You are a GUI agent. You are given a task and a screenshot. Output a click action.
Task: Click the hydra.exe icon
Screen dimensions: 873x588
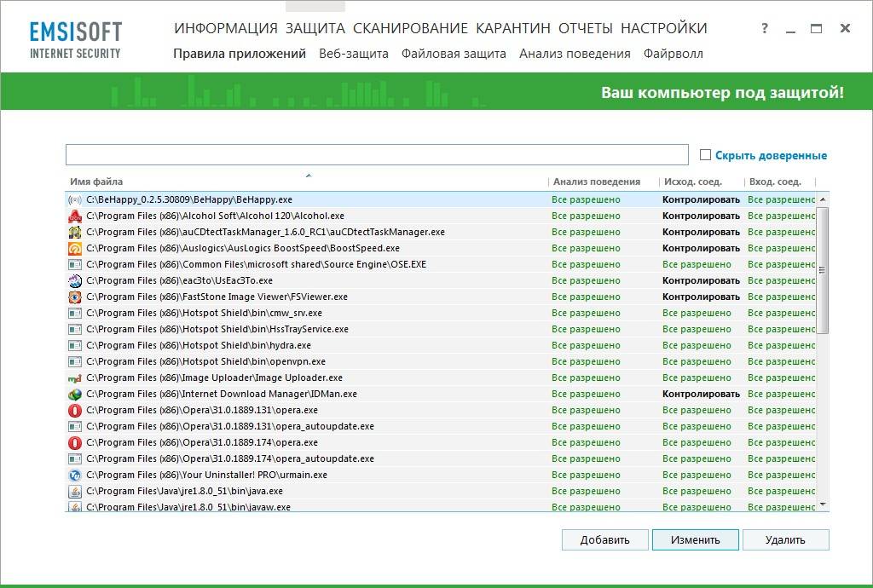point(75,345)
